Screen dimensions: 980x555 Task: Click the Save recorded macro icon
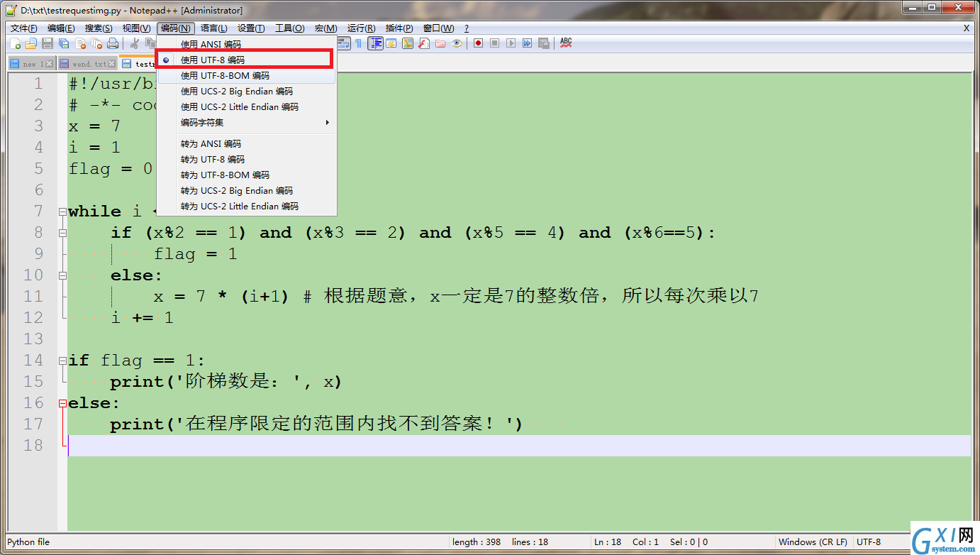pos(544,43)
